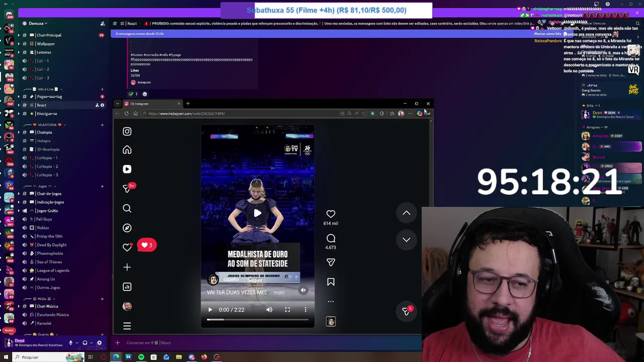Close the Instagram browser tab

click(x=179, y=104)
